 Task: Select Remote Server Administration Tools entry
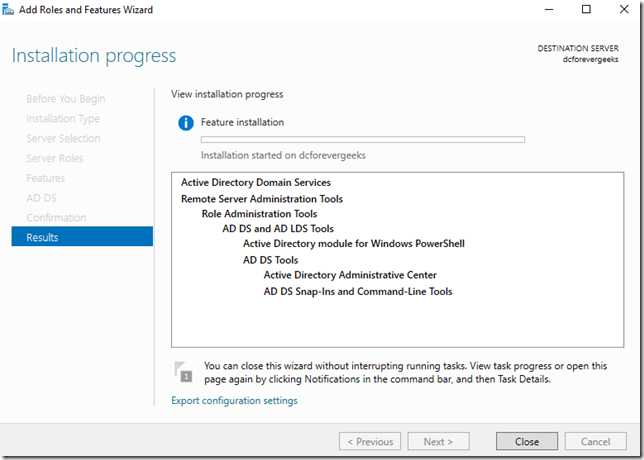click(x=261, y=199)
